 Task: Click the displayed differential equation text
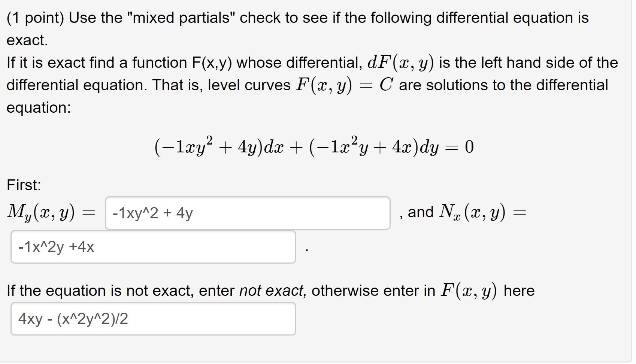pos(314,147)
